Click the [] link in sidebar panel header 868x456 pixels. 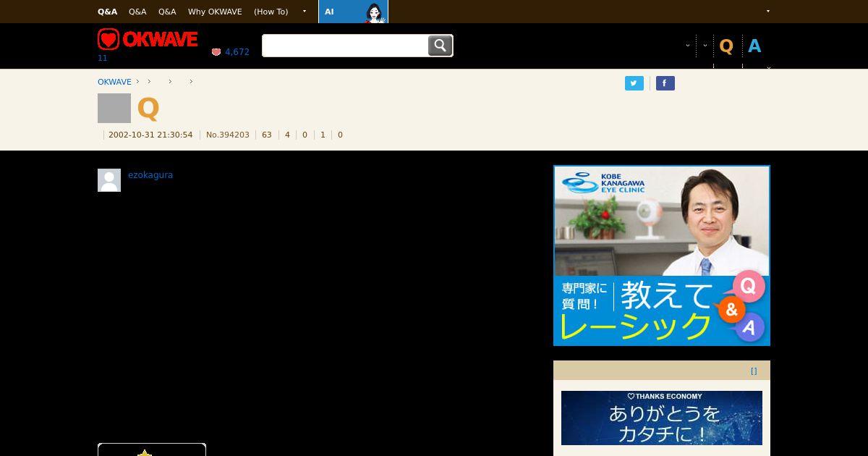point(754,371)
